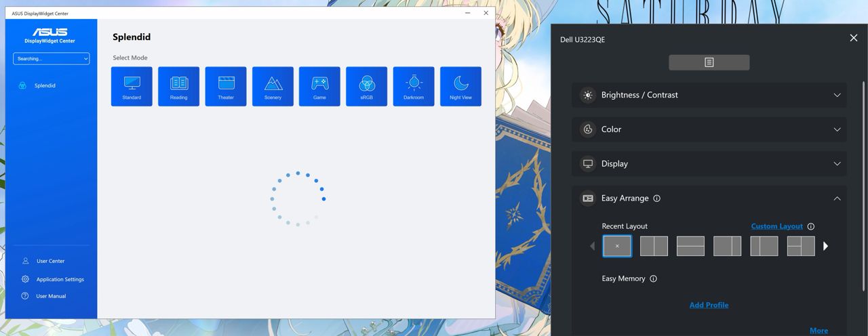868x336 pixels.
Task: Open Application Settings in the sidebar
Action: (x=60, y=279)
